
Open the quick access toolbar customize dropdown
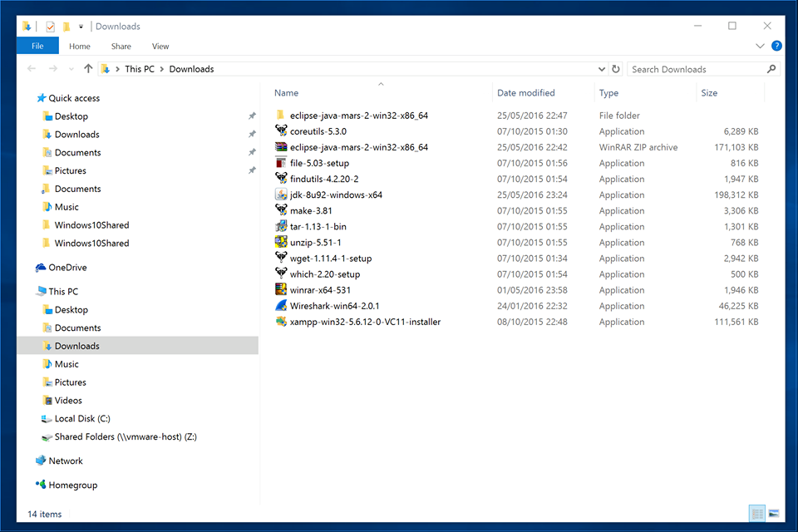click(x=81, y=27)
